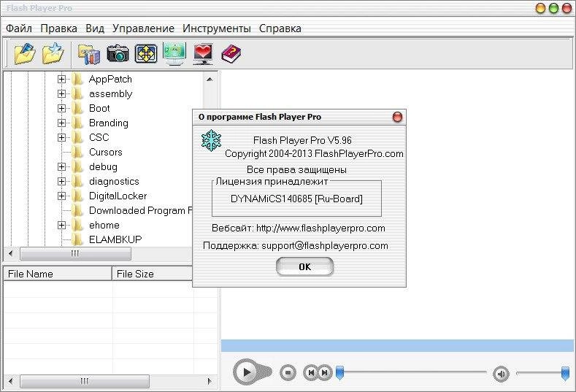The height and width of the screenshot is (392, 576).
Task: Open the Инструменты menu
Action: coord(217,28)
